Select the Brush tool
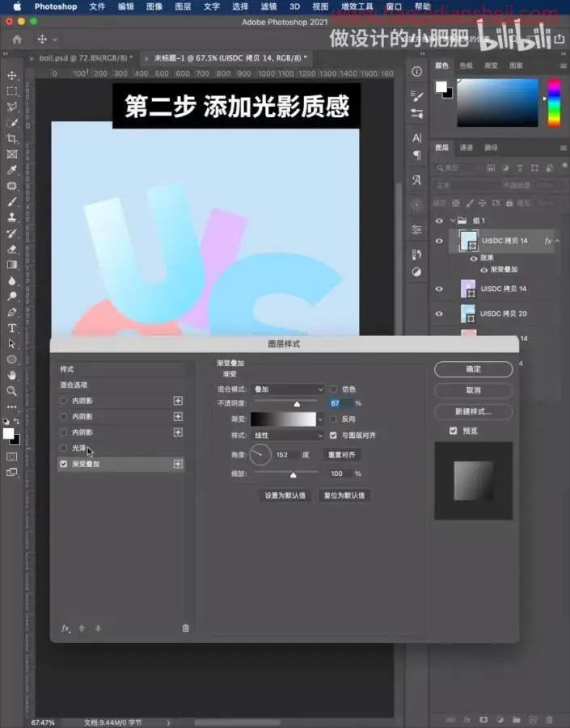The width and height of the screenshot is (570, 728). [13, 201]
